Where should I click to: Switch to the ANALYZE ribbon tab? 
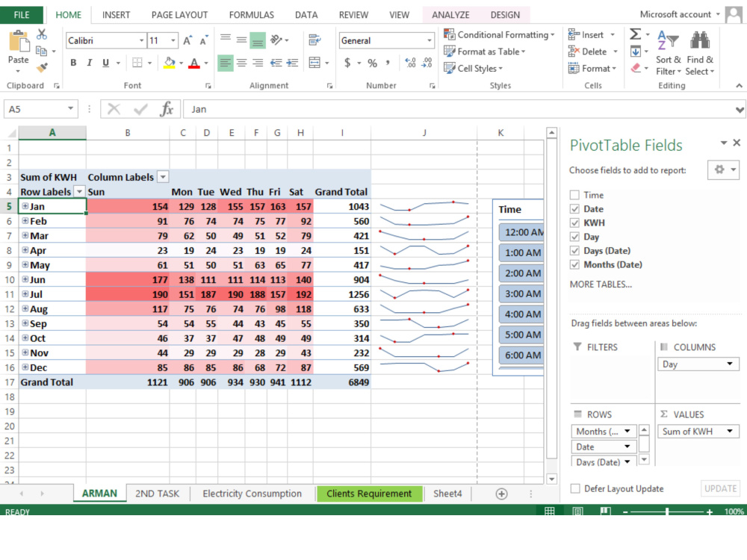pyautogui.click(x=450, y=15)
